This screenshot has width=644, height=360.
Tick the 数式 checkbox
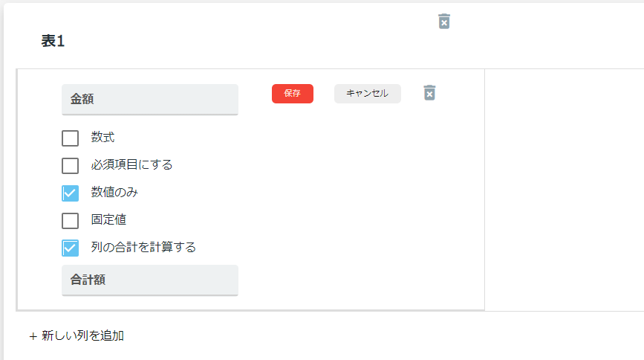(71, 138)
